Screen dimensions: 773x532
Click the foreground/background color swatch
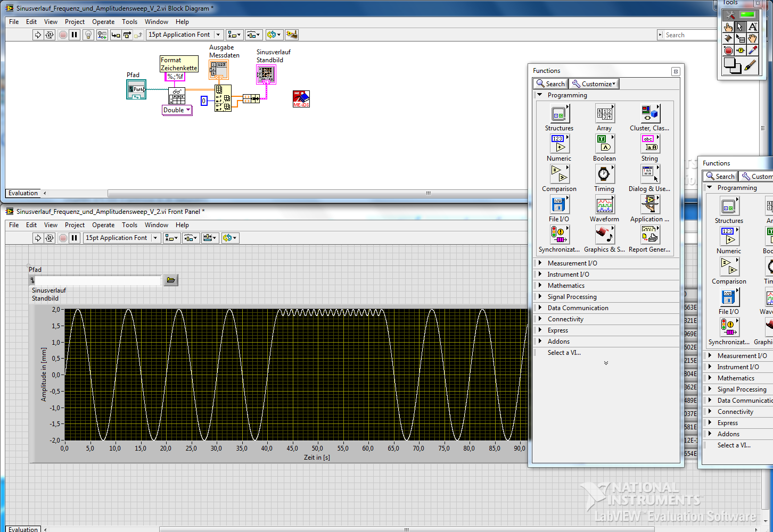pos(732,65)
